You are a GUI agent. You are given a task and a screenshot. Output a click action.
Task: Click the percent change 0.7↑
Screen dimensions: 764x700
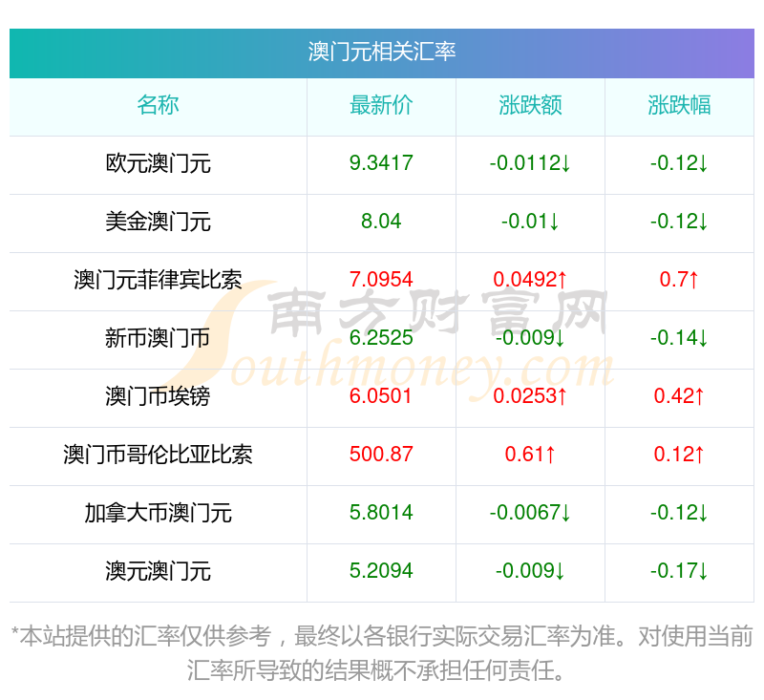(x=679, y=280)
